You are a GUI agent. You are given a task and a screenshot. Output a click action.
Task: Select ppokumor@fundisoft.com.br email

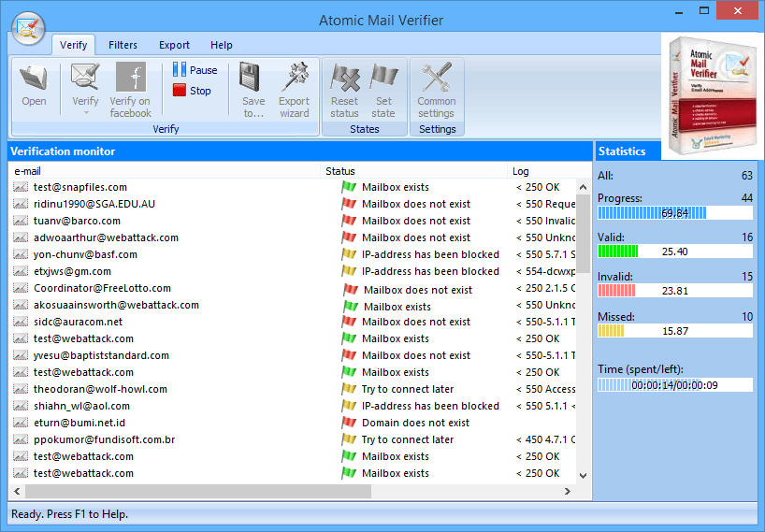coord(104,439)
